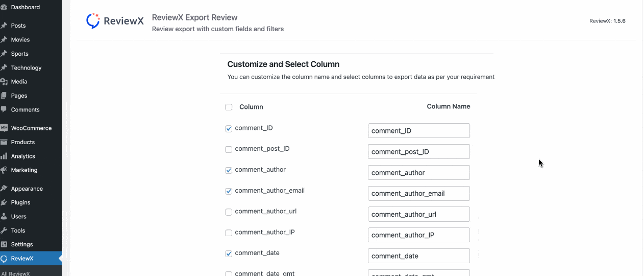The height and width of the screenshot is (276, 644).
Task: Enable the comment_post_ID checkbox
Action: (229, 149)
